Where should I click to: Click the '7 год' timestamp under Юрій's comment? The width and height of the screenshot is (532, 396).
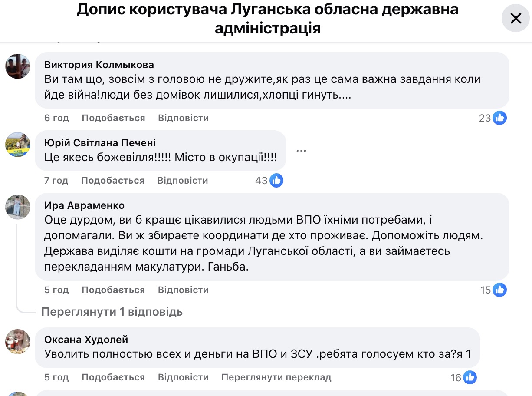56,180
